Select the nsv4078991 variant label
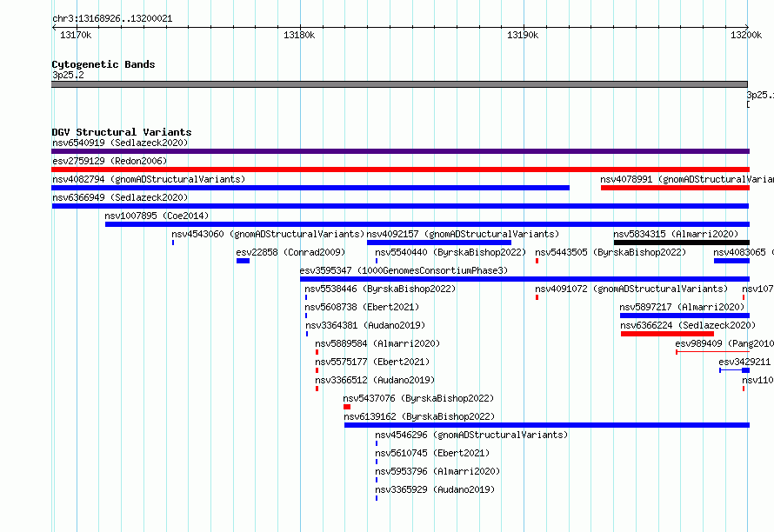This screenshot has width=774, height=532. [687, 179]
